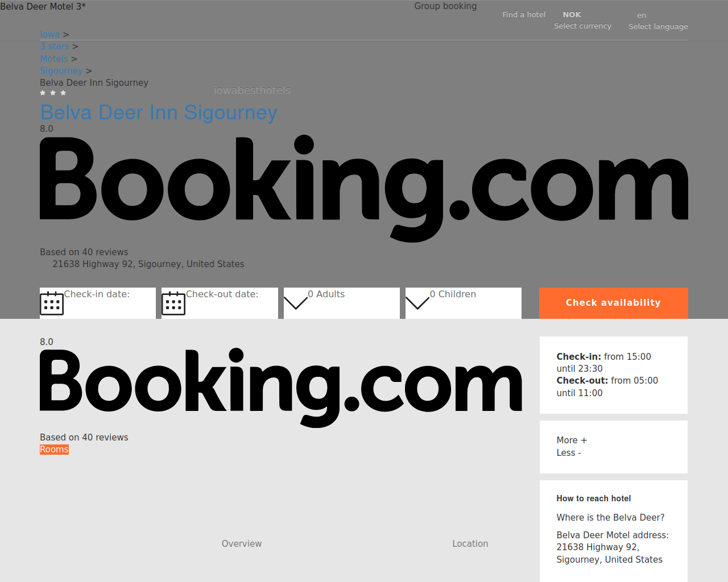The height and width of the screenshot is (582, 728).
Task: Click the large Booking.com logo in header
Action: [364, 189]
